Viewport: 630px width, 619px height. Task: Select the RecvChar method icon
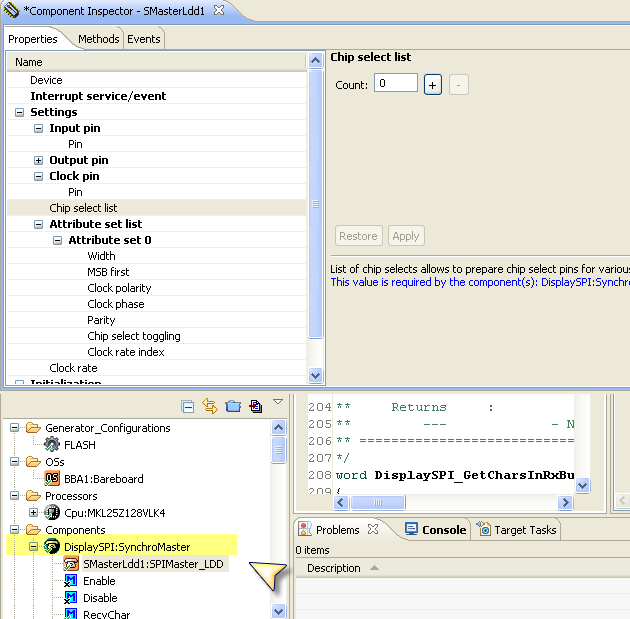click(x=71, y=614)
